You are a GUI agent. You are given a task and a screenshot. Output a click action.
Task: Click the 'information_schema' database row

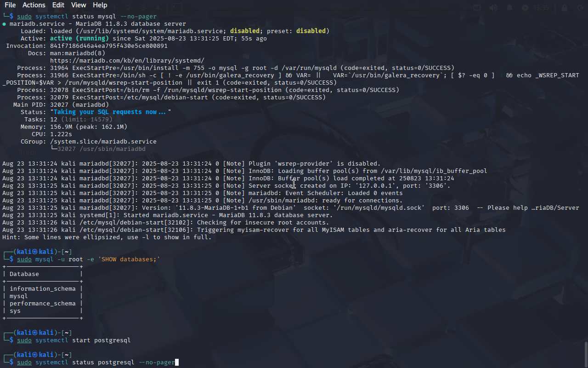[43, 289]
